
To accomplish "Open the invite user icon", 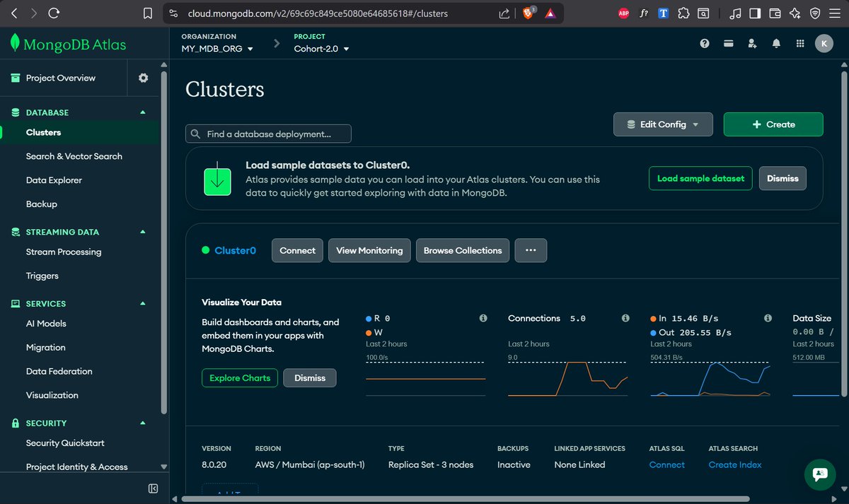I will (x=752, y=43).
